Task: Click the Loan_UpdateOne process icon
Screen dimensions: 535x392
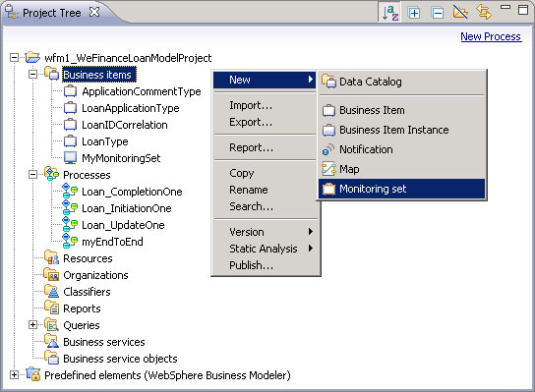Action: point(70,224)
